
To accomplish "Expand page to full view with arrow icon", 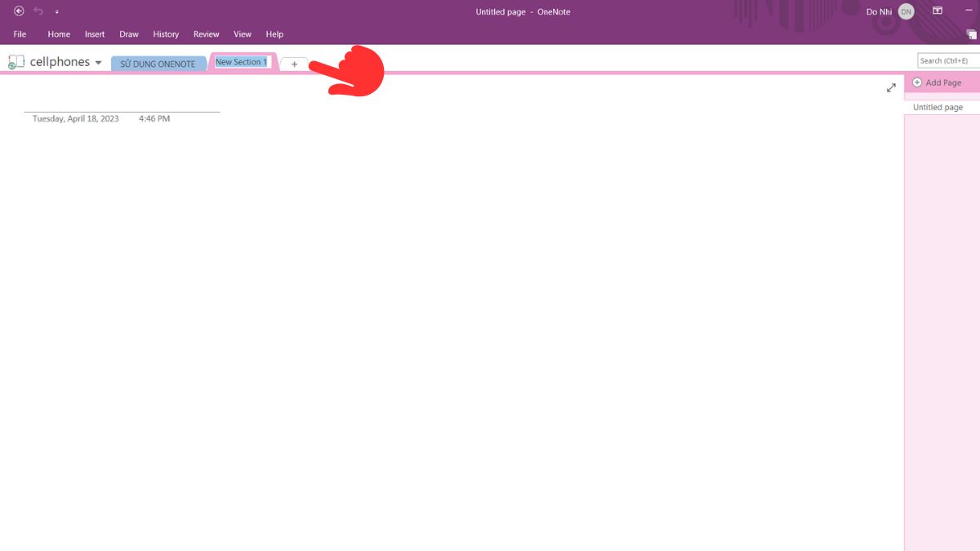I will 891,87.
